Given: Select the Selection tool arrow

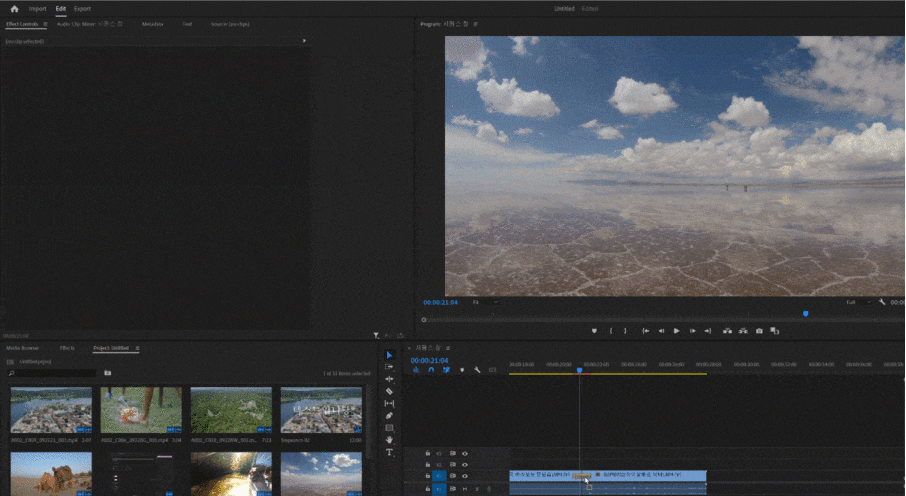Looking at the screenshot, I should [389, 355].
